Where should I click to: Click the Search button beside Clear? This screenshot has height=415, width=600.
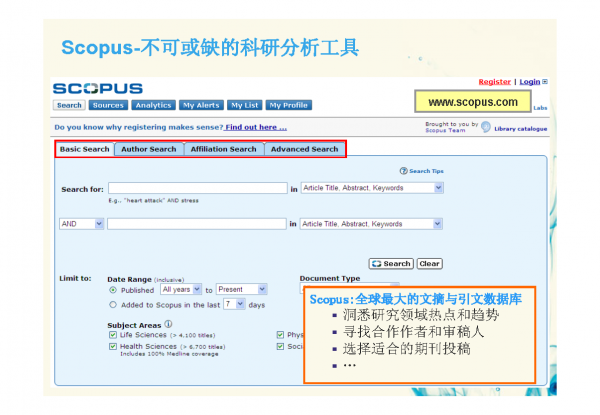point(391,264)
